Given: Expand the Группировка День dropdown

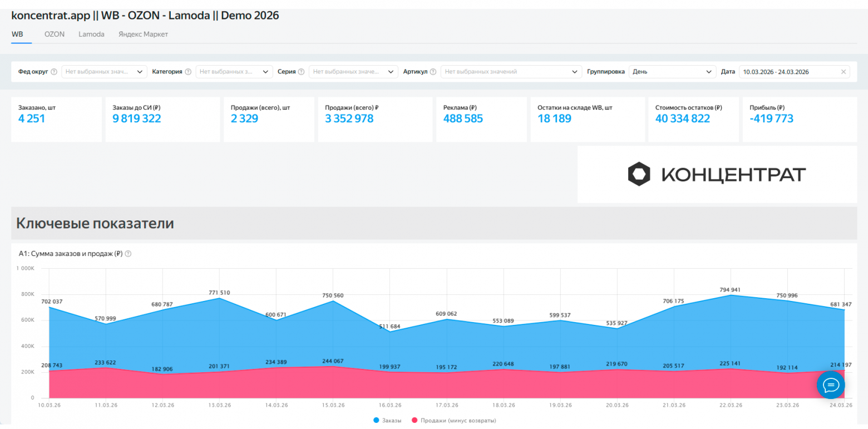Looking at the screenshot, I should point(672,72).
